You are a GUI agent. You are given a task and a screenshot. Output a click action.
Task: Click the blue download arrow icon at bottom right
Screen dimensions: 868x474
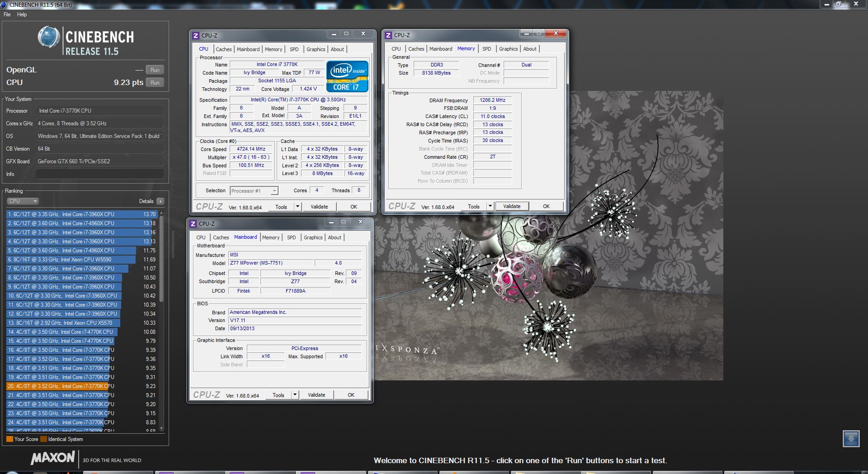[851, 439]
